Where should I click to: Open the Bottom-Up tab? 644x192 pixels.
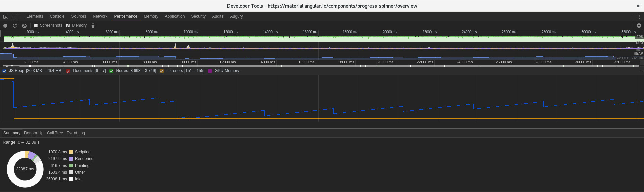pyautogui.click(x=34, y=133)
